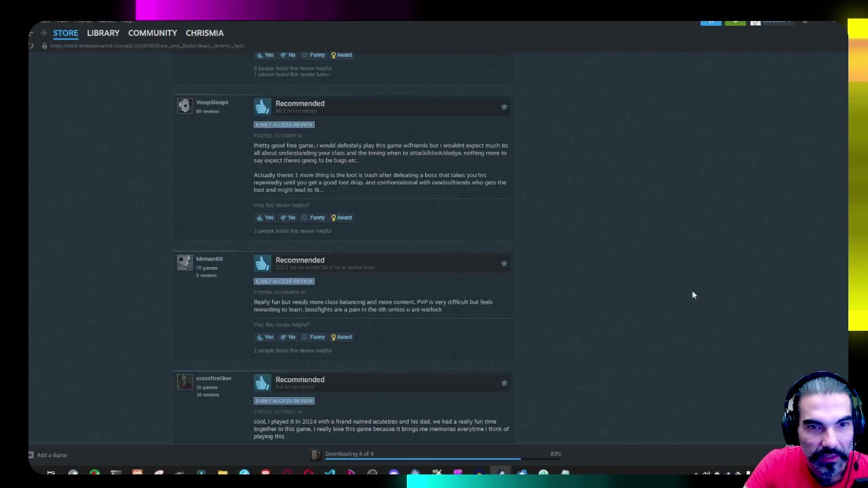Vote Yes on the topmost partial review

264,55
